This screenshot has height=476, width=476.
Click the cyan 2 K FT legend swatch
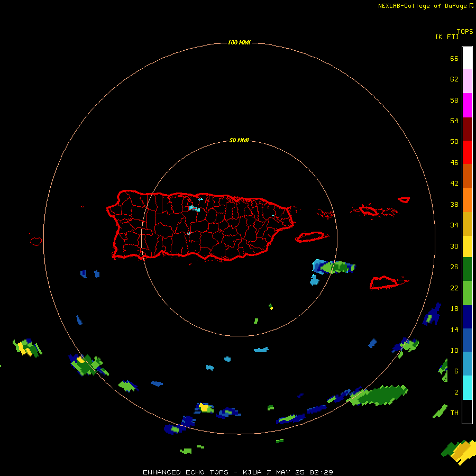pos(467,388)
